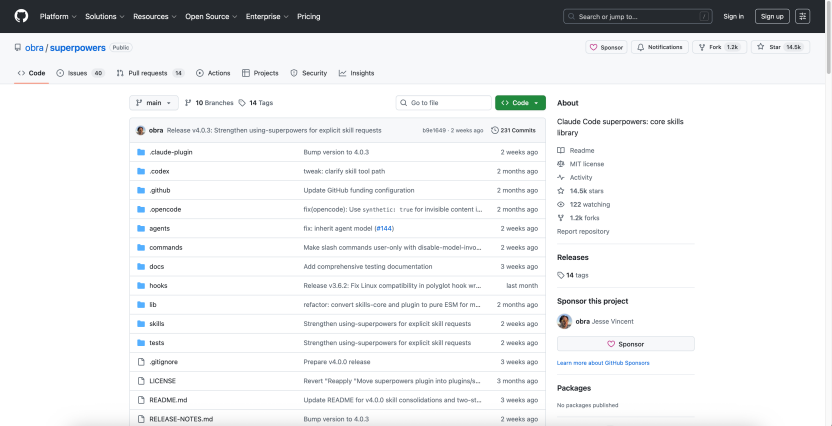Click obra's avatar in latest commit
The height and width of the screenshot is (426, 832).
(141, 130)
